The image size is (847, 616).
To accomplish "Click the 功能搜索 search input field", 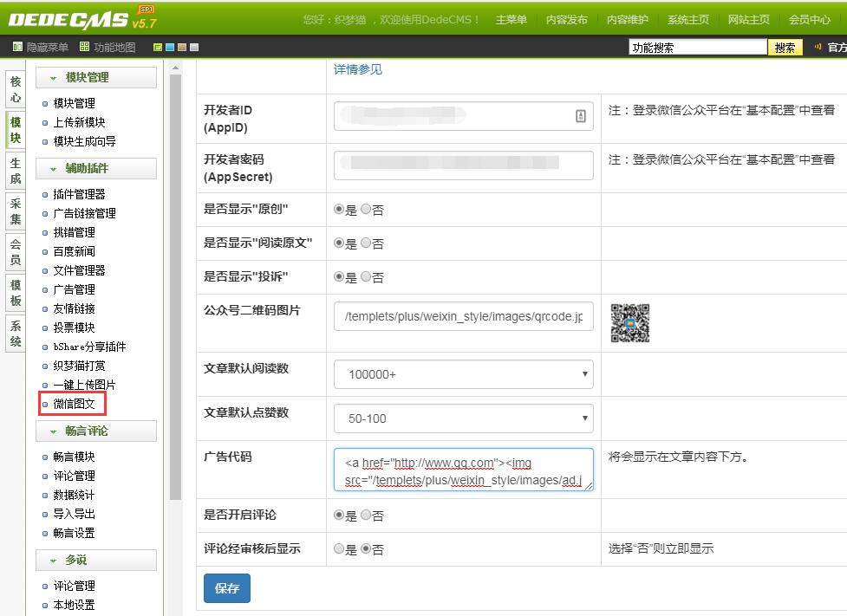I will pyautogui.click(x=697, y=48).
